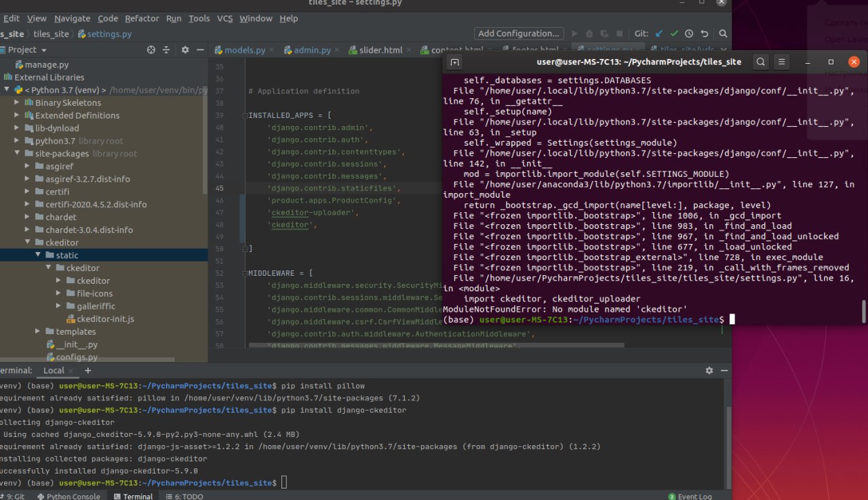Close the admin.py editor tab
This screenshot has width=868, height=500.
[x=337, y=50]
